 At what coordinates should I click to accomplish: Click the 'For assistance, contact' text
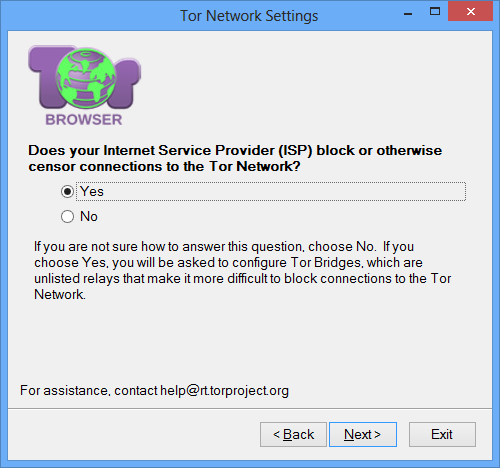pos(89,391)
